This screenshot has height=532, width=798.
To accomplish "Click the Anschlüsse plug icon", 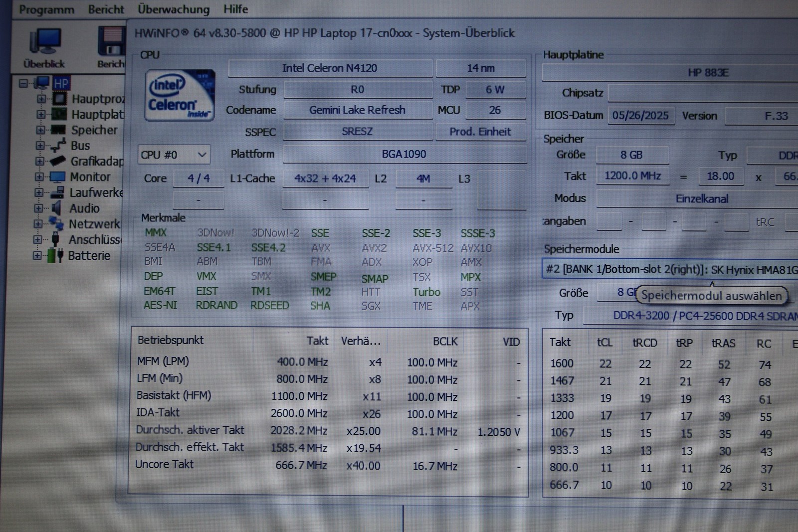I will click(x=56, y=239).
